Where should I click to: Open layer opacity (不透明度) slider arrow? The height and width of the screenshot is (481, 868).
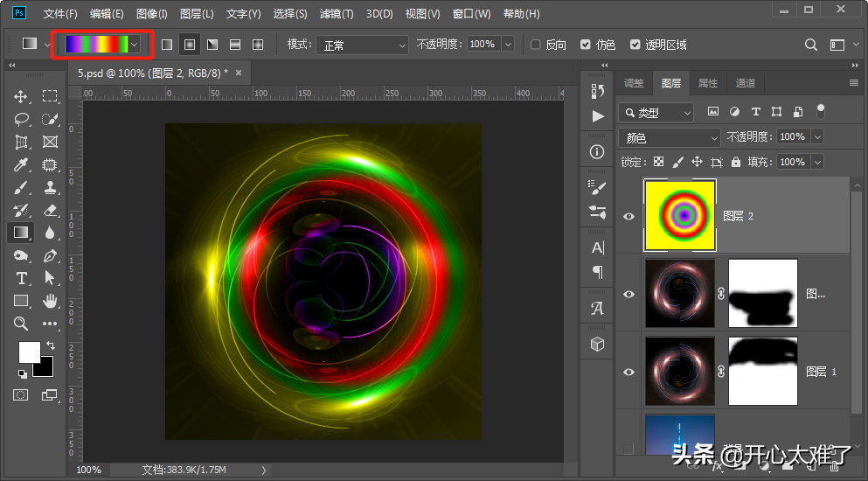coord(817,136)
